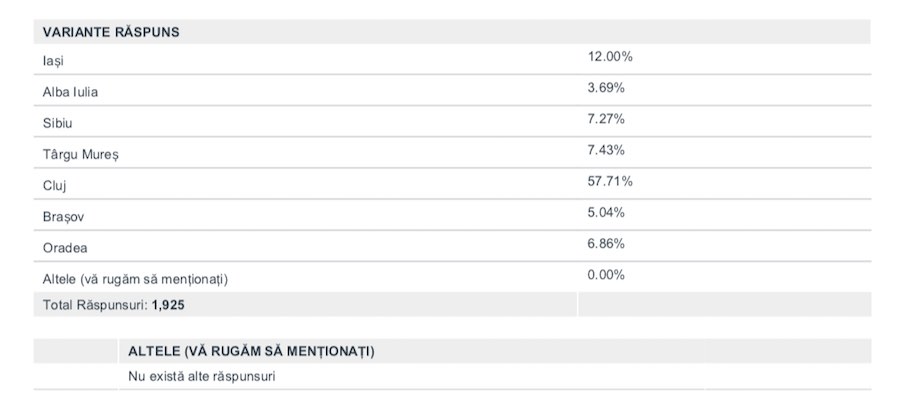Screen dimensions: 900x417
Task: Click the ALTELE (VĂ RUGĂM SĂ MENȚIONAȚI) header
Action: pyautogui.click(x=251, y=352)
